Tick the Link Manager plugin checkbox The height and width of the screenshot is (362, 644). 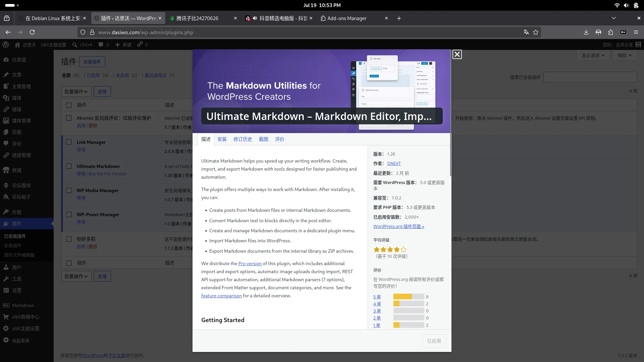tap(69, 142)
